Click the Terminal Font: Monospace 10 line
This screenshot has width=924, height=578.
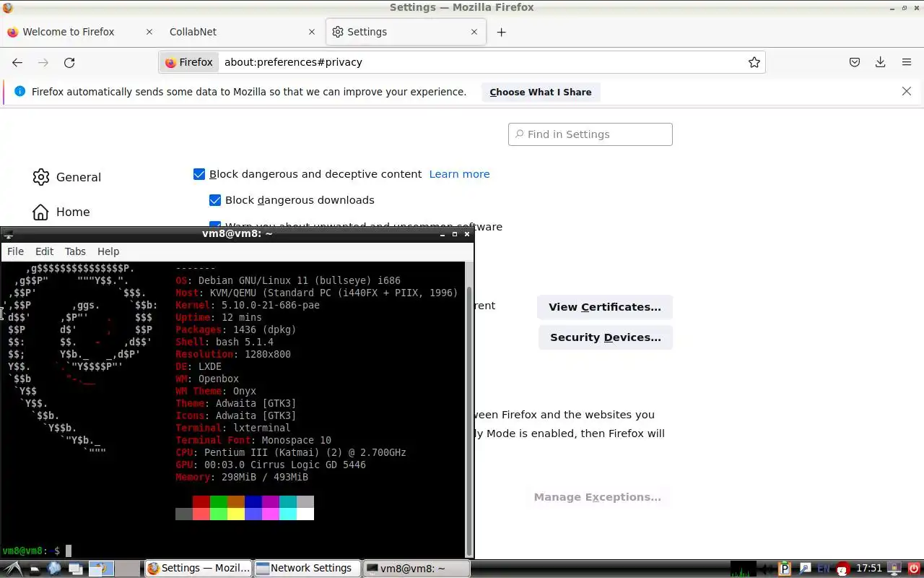(x=253, y=440)
